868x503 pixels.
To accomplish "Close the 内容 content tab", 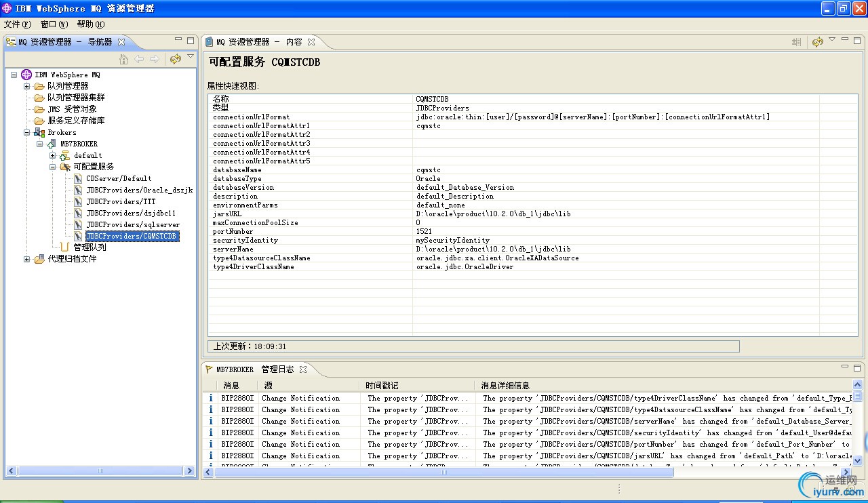I will click(311, 42).
